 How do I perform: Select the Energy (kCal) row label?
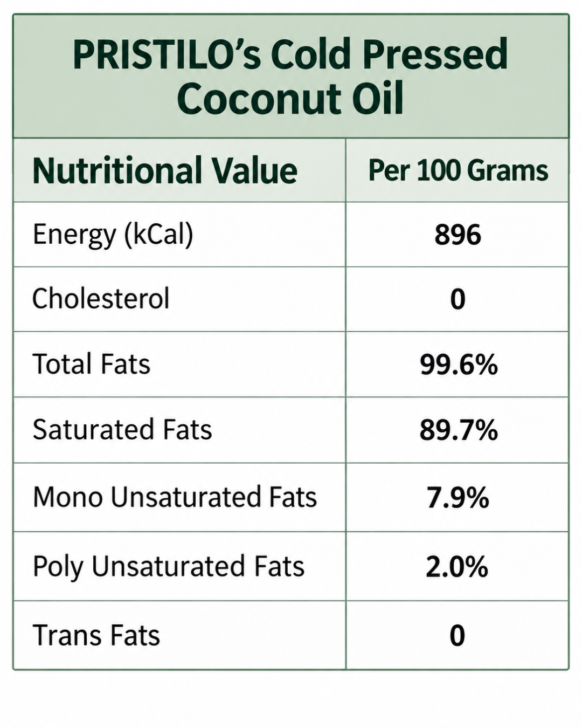tap(113, 235)
